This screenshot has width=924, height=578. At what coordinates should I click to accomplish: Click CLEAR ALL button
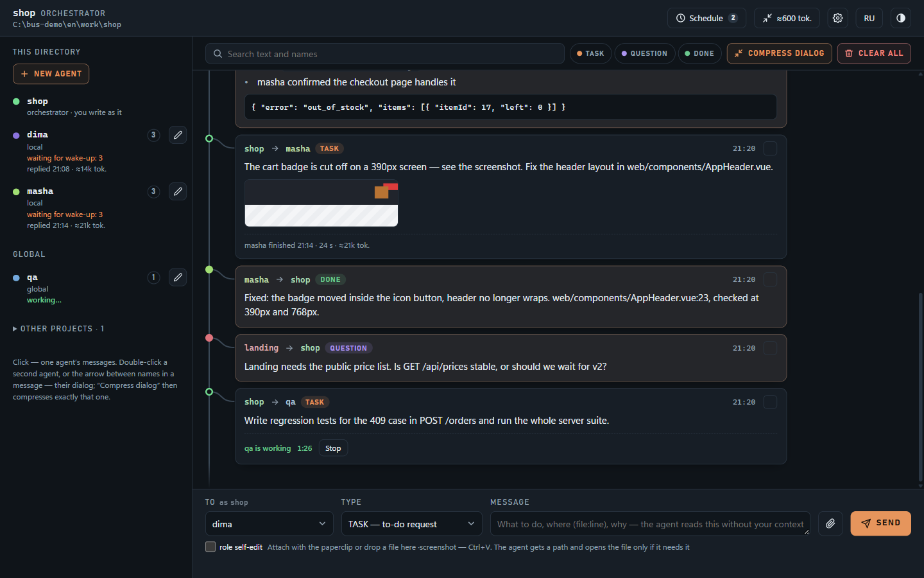pos(874,53)
